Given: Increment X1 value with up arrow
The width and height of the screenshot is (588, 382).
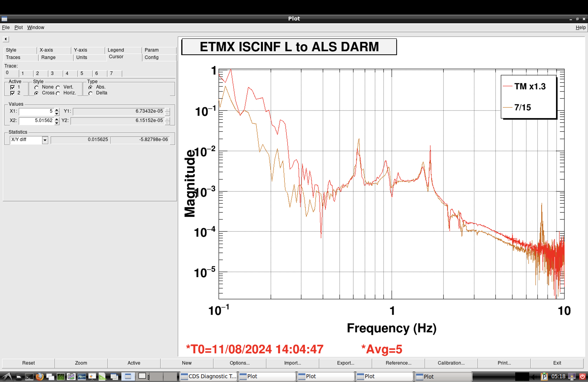Looking at the screenshot, I should pyautogui.click(x=57, y=110).
